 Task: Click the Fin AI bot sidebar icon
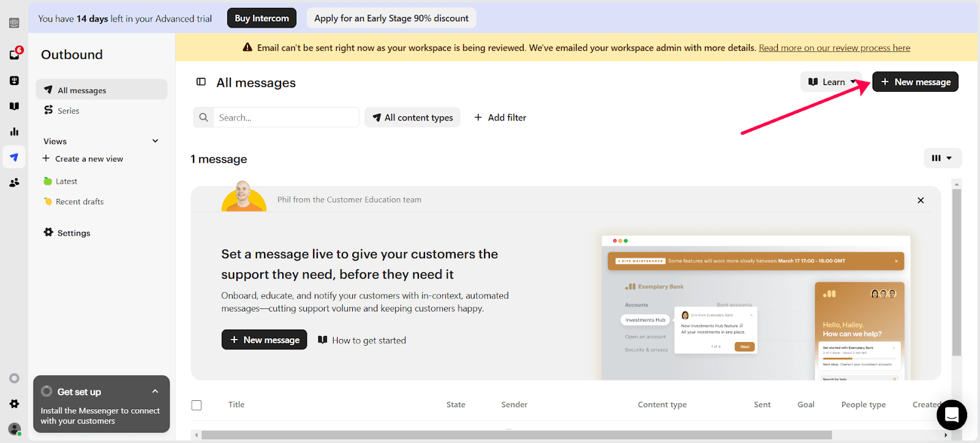[x=14, y=81]
